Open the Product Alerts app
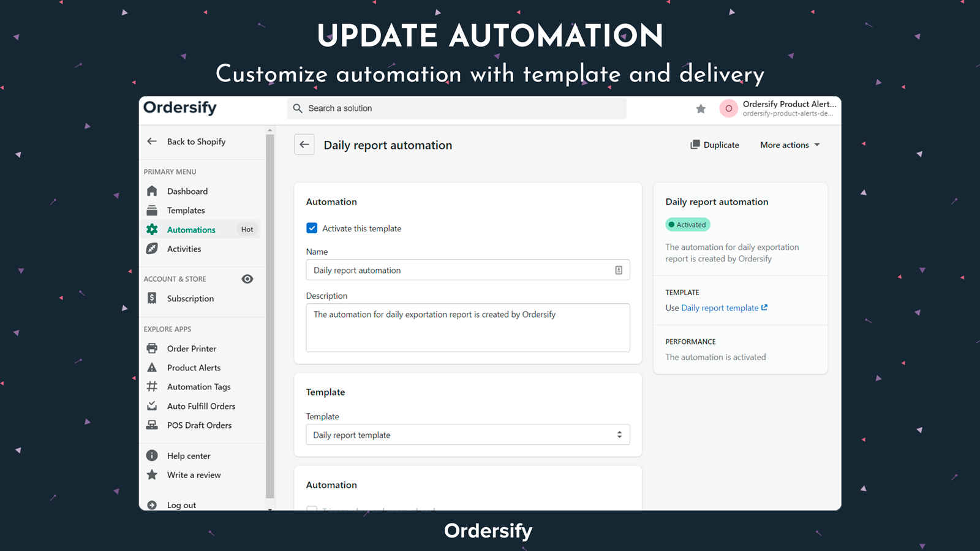The width and height of the screenshot is (980, 551). pos(194,367)
